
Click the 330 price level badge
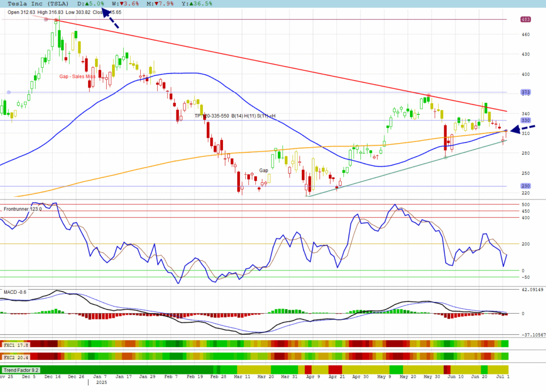(525, 120)
